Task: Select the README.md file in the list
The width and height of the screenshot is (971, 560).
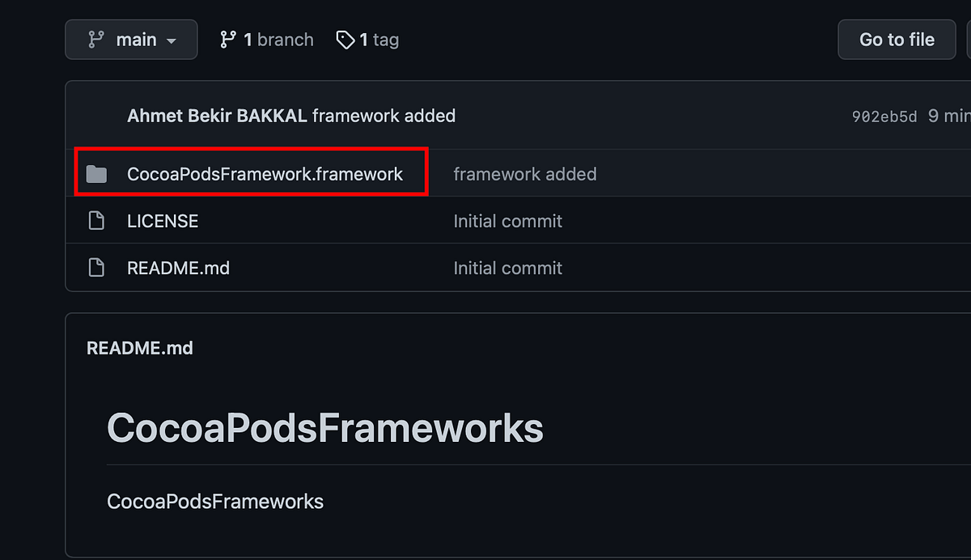Action: coord(178,267)
